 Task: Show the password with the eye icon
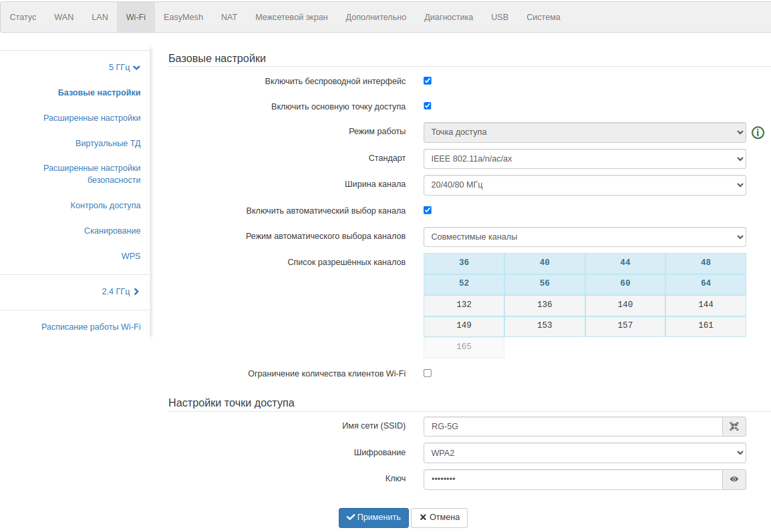point(734,479)
